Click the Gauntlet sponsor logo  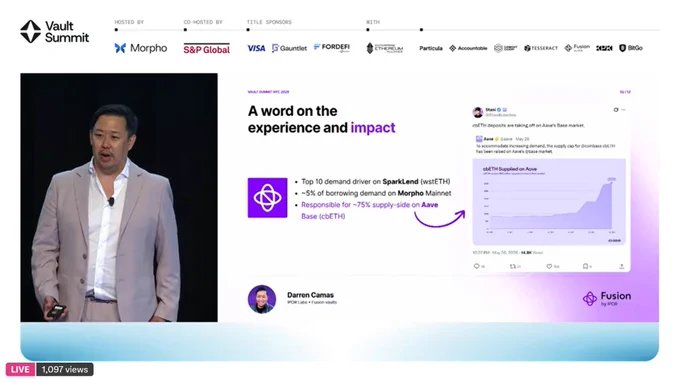pyautogui.click(x=289, y=48)
